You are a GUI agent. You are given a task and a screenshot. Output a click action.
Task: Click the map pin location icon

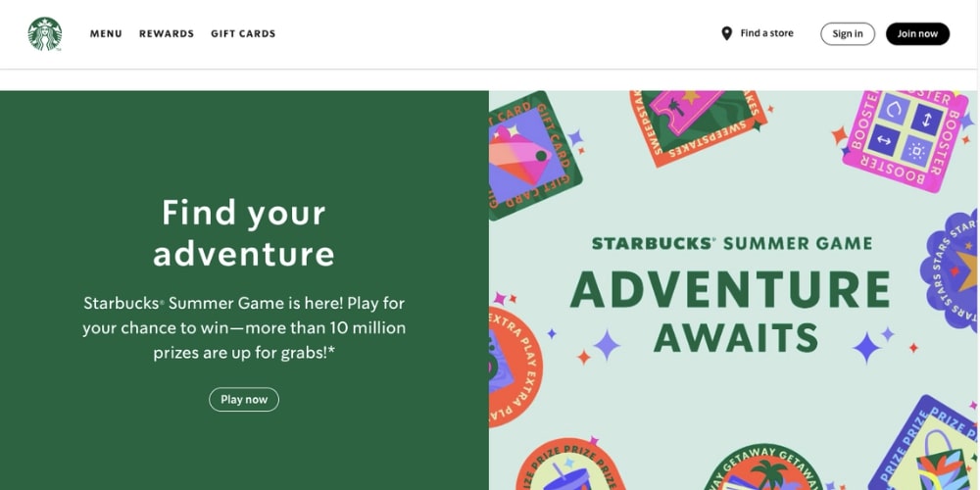point(726,33)
